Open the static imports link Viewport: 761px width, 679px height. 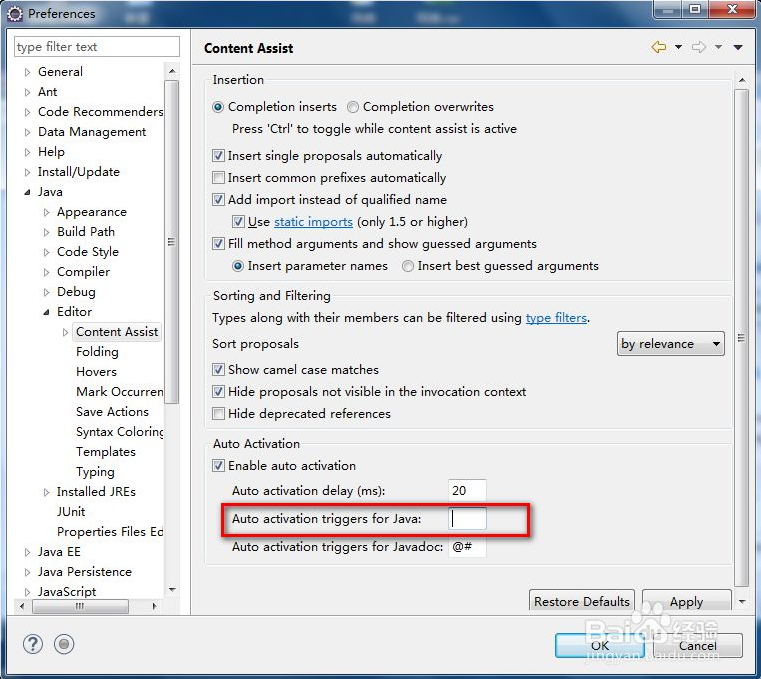point(314,222)
